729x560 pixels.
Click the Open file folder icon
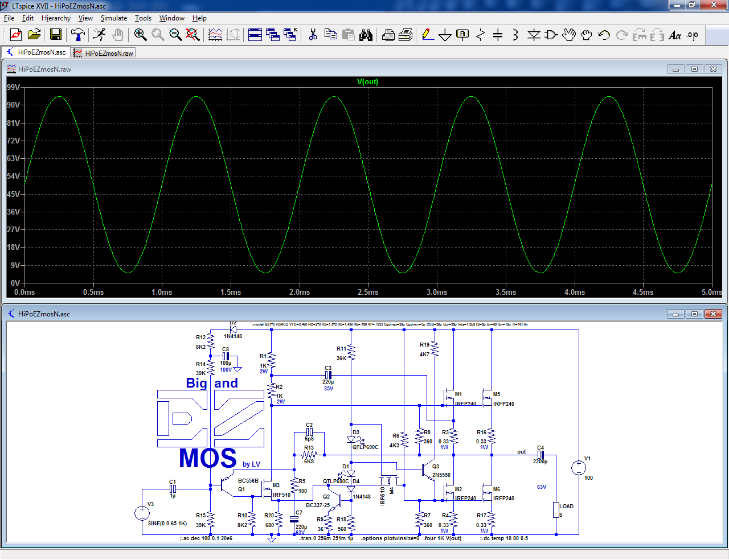[x=34, y=35]
